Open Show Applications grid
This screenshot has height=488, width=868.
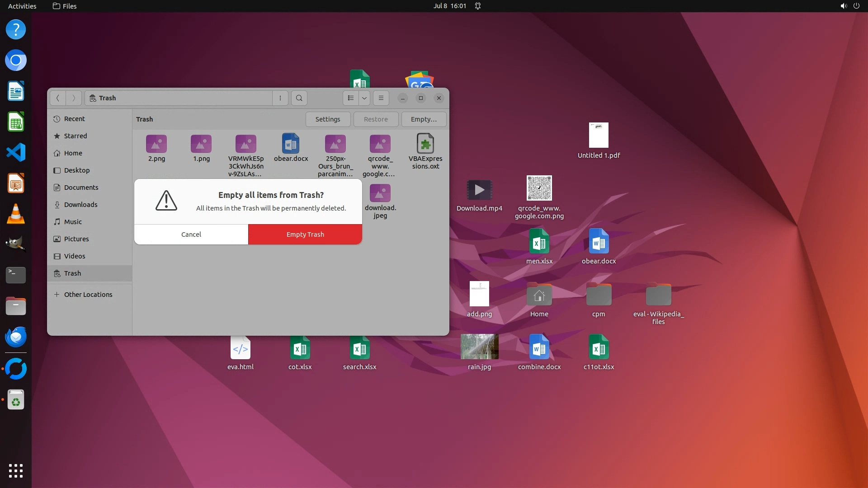[16, 471]
